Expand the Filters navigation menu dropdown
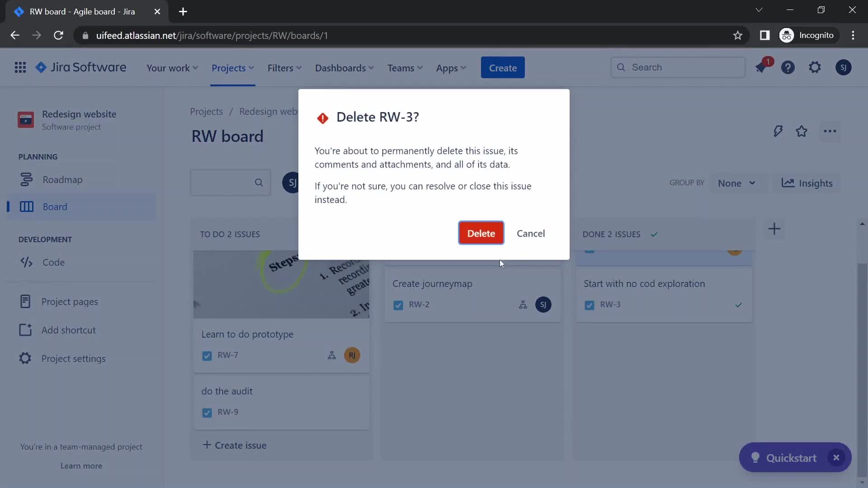The width and height of the screenshot is (868, 488). 284,67
